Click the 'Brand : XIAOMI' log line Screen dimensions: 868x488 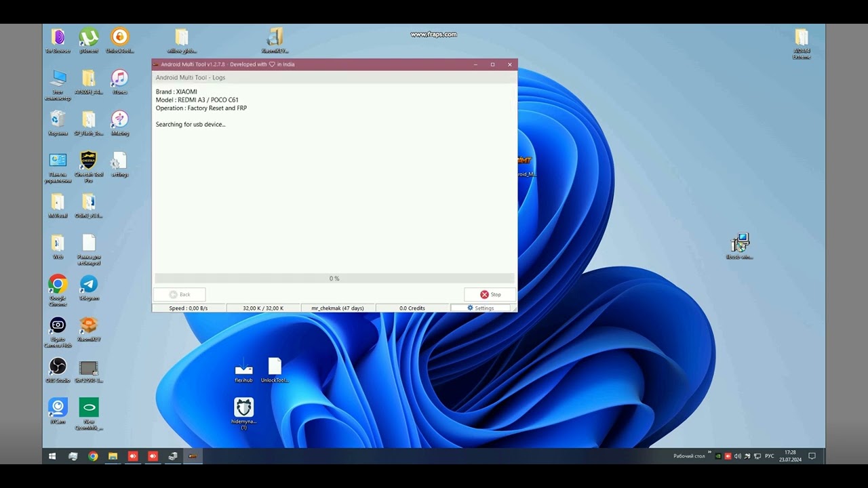[x=176, y=92]
